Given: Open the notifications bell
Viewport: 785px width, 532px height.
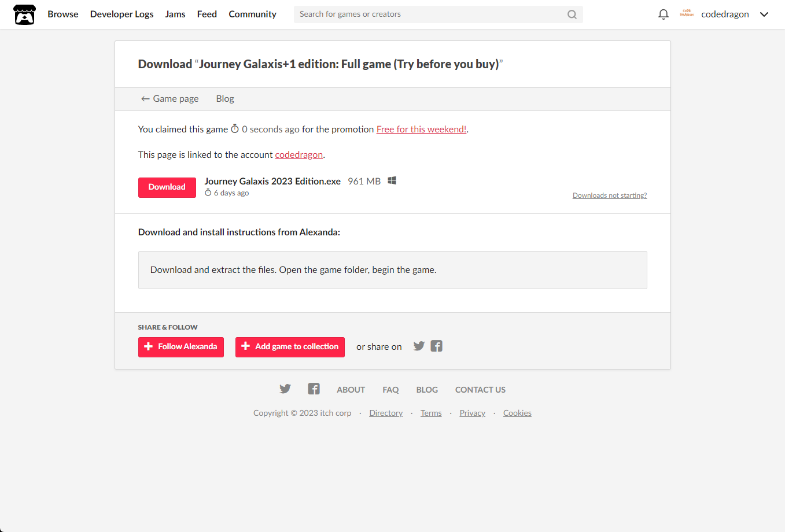Looking at the screenshot, I should point(664,14).
